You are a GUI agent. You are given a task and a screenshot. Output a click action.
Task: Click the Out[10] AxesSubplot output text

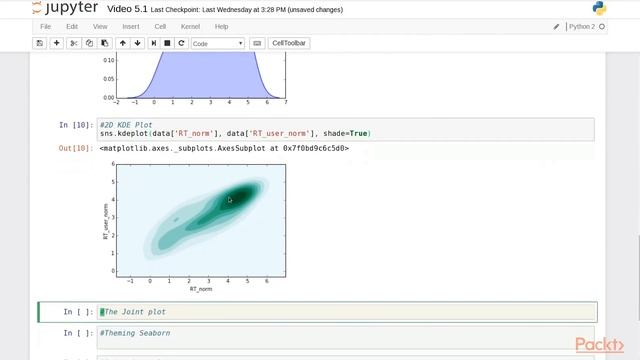[224, 148]
